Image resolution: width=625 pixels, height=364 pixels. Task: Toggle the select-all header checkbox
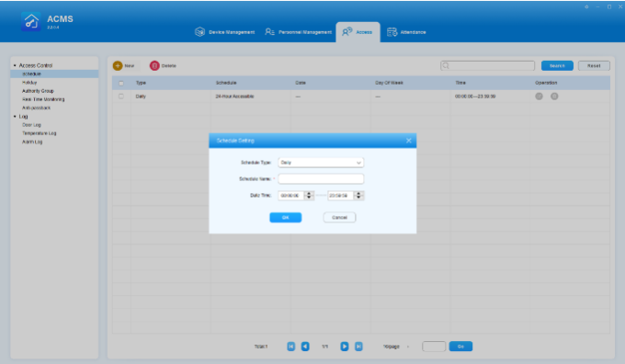(121, 84)
